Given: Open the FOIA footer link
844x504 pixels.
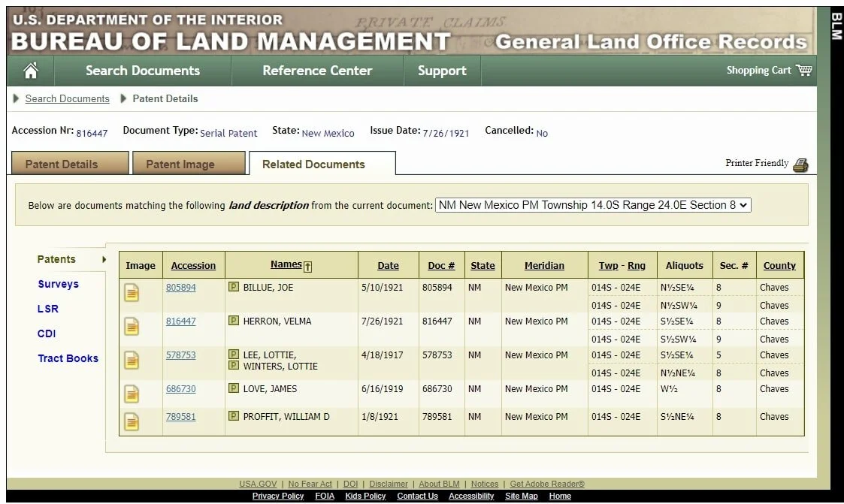Looking at the screenshot, I should (325, 496).
